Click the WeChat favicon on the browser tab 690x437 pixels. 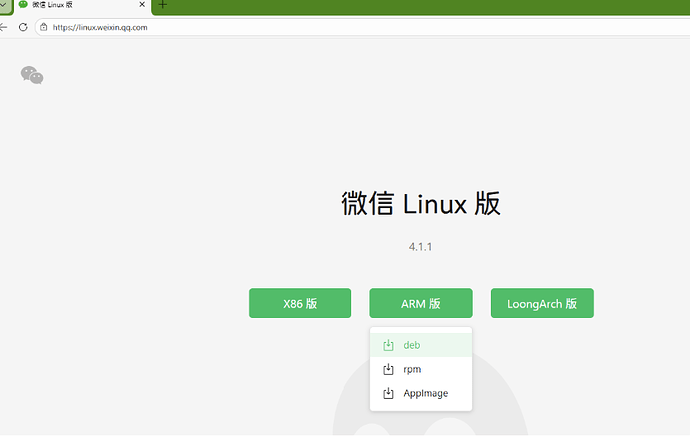(x=23, y=5)
